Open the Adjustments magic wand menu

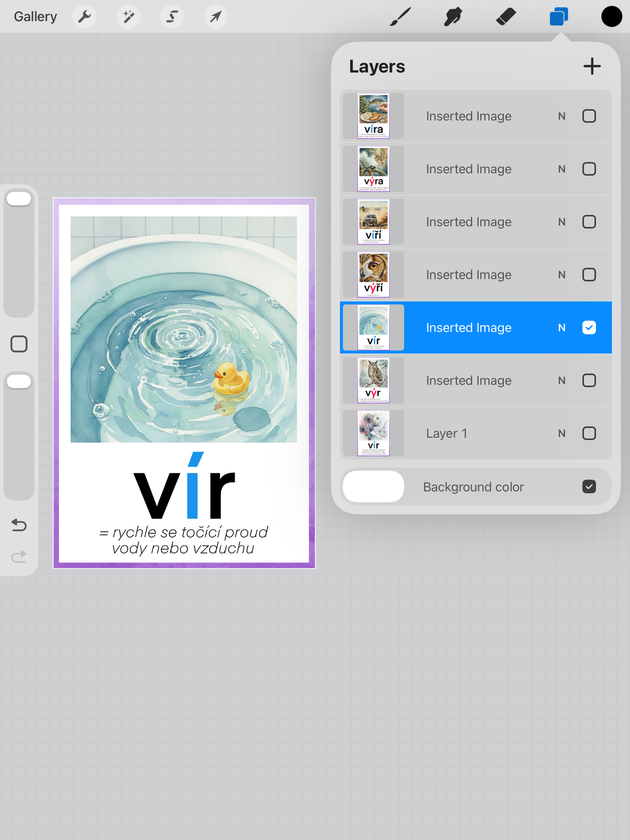click(x=128, y=17)
